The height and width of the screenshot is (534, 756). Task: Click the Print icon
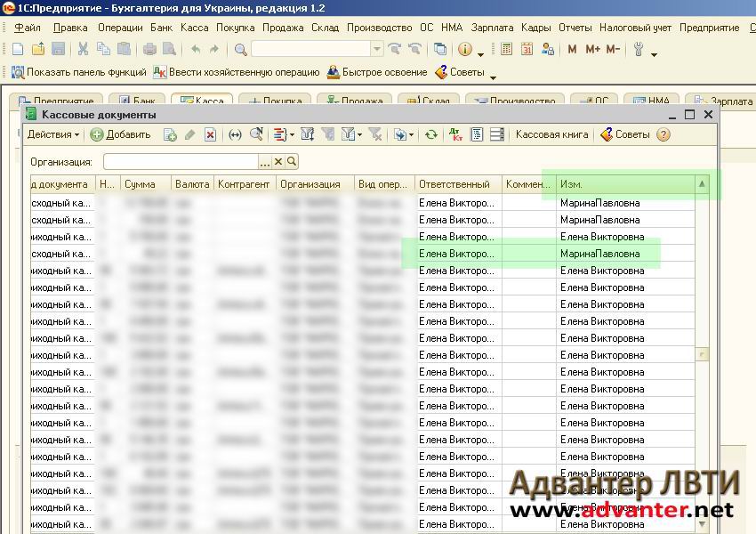[149, 49]
